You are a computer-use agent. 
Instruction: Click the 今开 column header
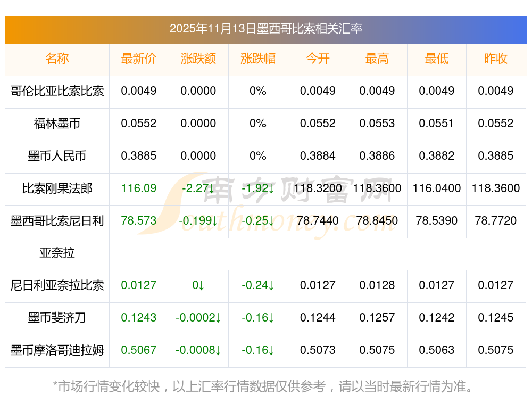tap(318, 59)
